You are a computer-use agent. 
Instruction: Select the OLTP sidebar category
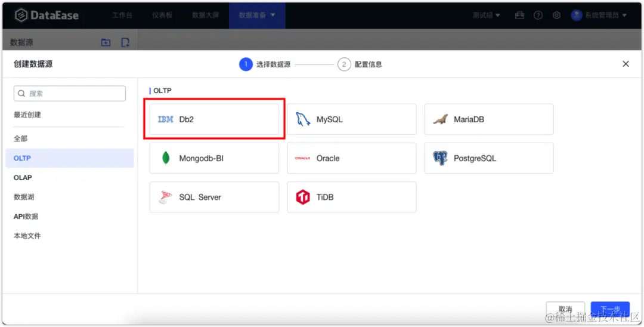69,158
